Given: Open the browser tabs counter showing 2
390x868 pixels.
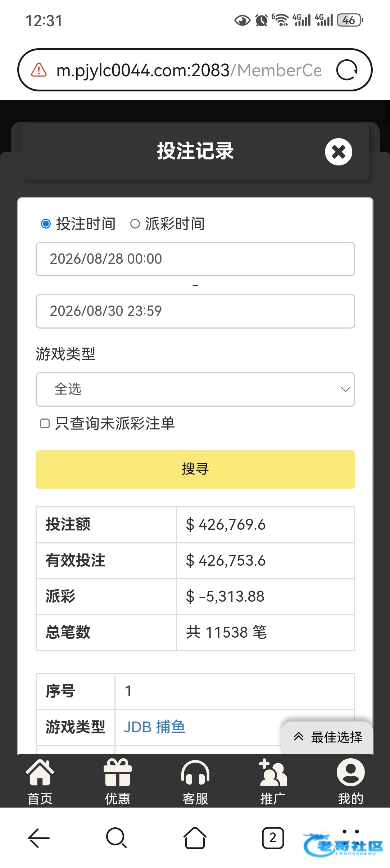Looking at the screenshot, I should (x=273, y=838).
